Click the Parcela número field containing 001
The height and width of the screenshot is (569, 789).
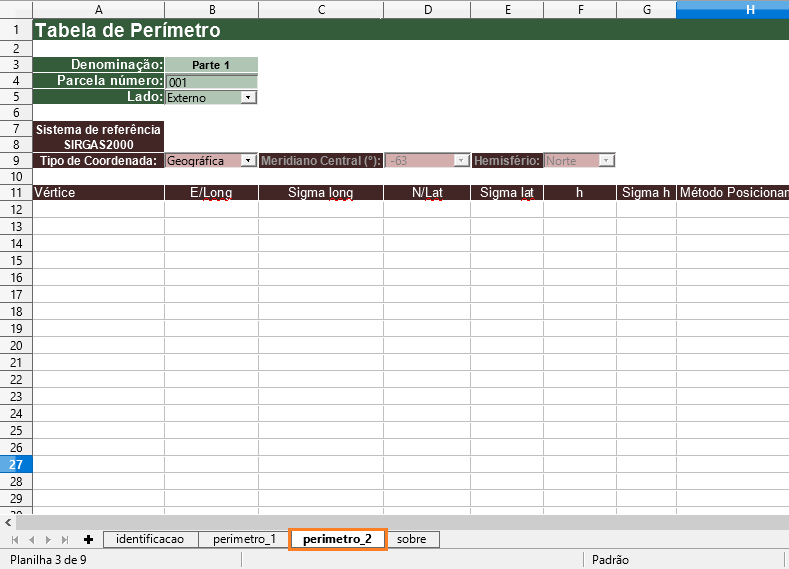click(x=211, y=81)
